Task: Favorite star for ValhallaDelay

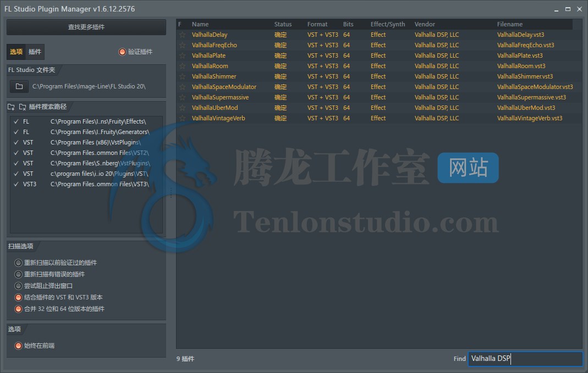Action: [182, 35]
